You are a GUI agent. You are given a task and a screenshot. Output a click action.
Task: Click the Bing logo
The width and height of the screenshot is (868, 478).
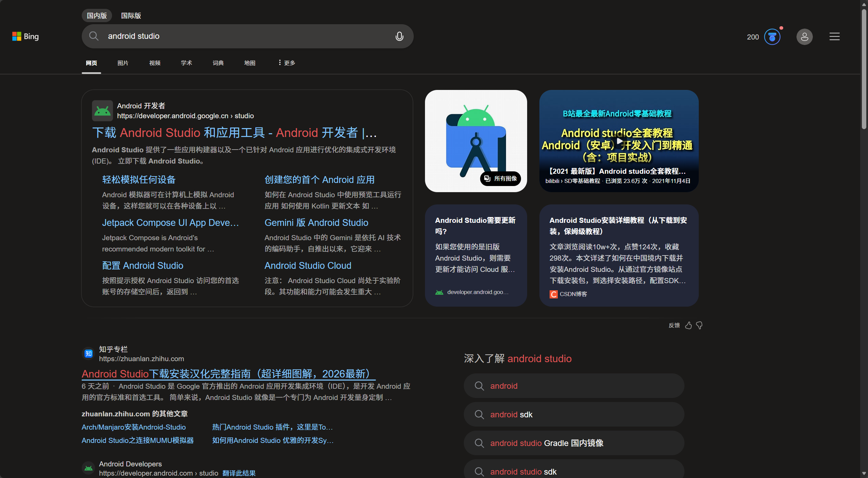(26, 36)
